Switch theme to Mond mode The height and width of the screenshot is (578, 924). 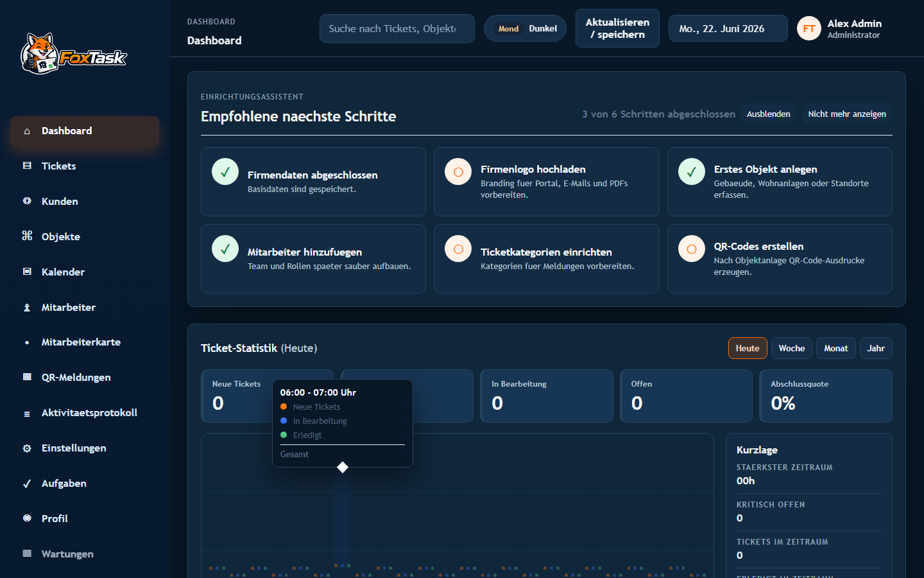[508, 29]
